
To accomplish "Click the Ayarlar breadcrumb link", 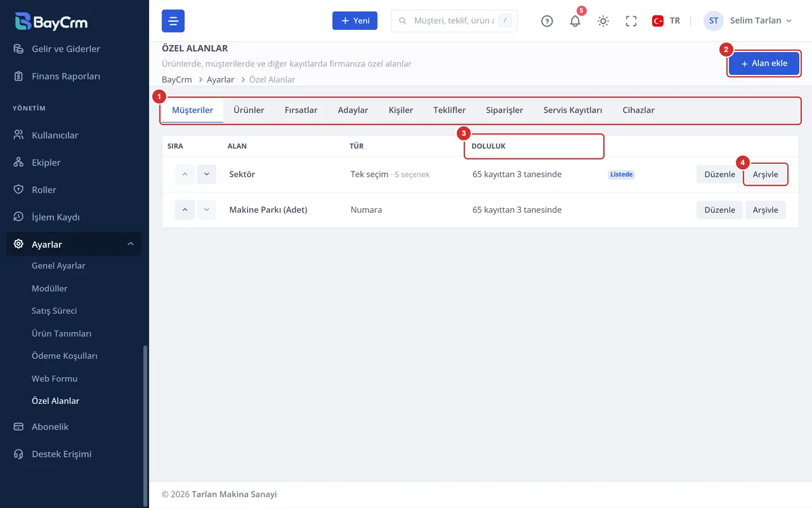I will point(221,80).
